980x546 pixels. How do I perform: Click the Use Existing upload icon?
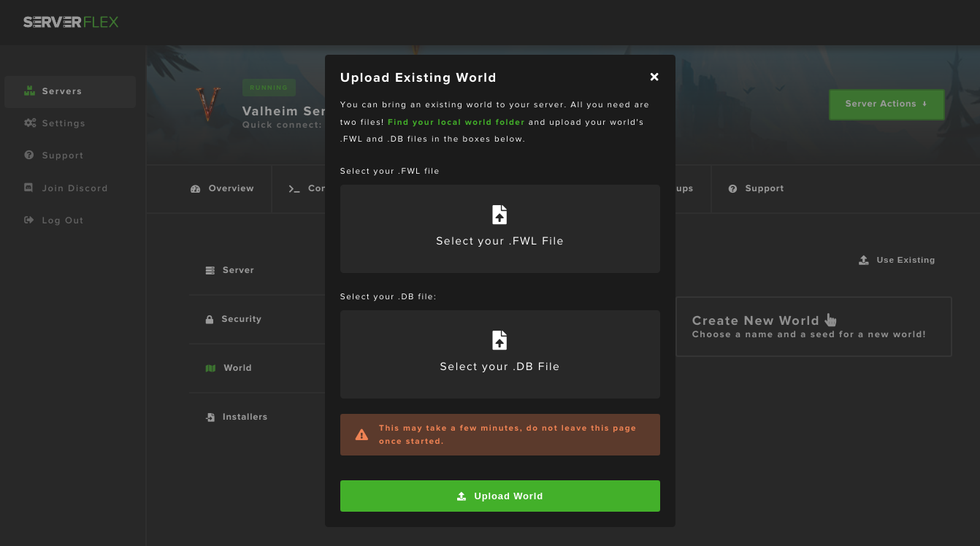(x=864, y=260)
